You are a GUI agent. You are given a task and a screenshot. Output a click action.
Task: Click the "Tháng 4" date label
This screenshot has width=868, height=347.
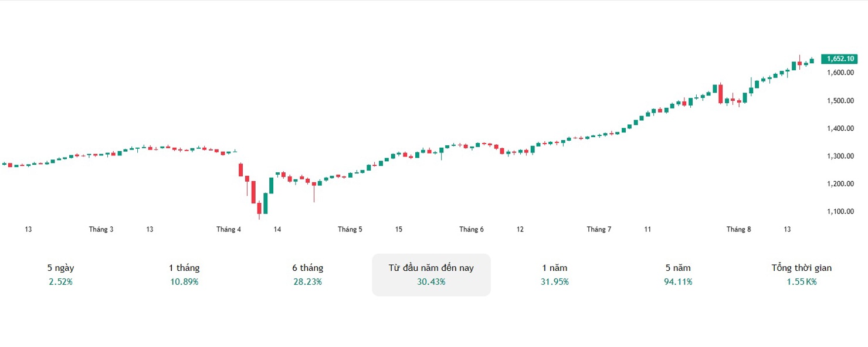pyautogui.click(x=229, y=229)
